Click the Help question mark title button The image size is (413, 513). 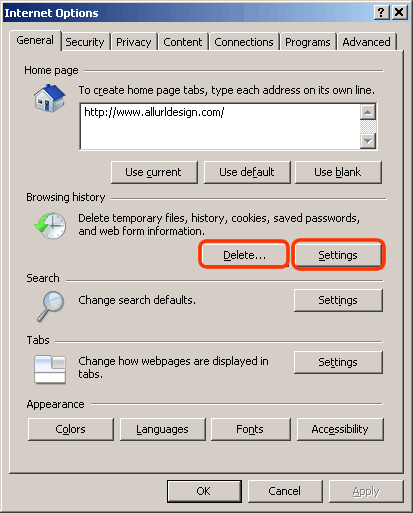point(381,13)
